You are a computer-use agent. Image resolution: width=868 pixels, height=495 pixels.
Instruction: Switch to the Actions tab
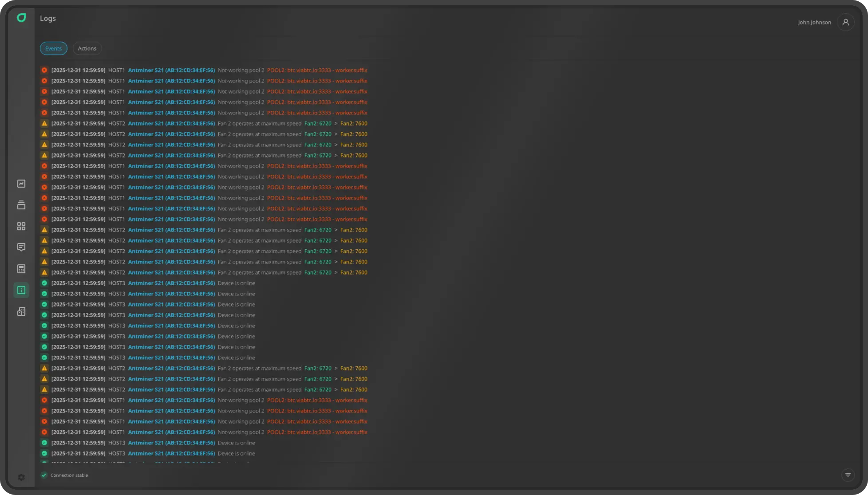(87, 48)
